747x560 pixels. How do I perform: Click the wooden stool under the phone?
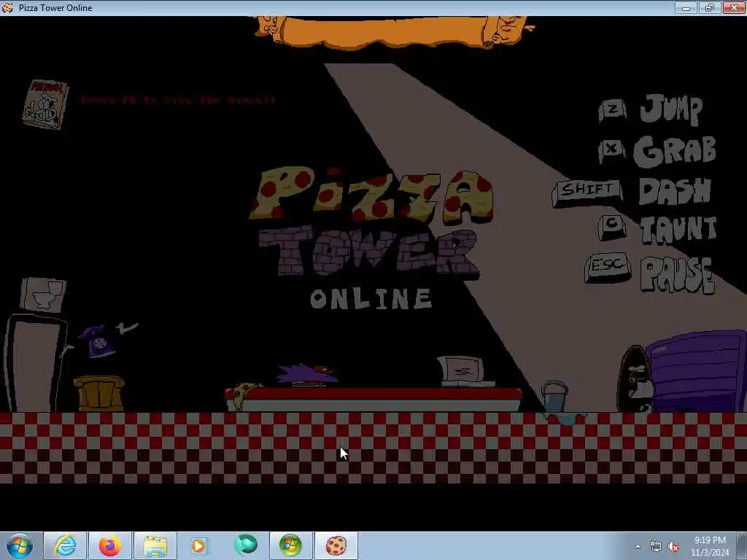(99, 393)
